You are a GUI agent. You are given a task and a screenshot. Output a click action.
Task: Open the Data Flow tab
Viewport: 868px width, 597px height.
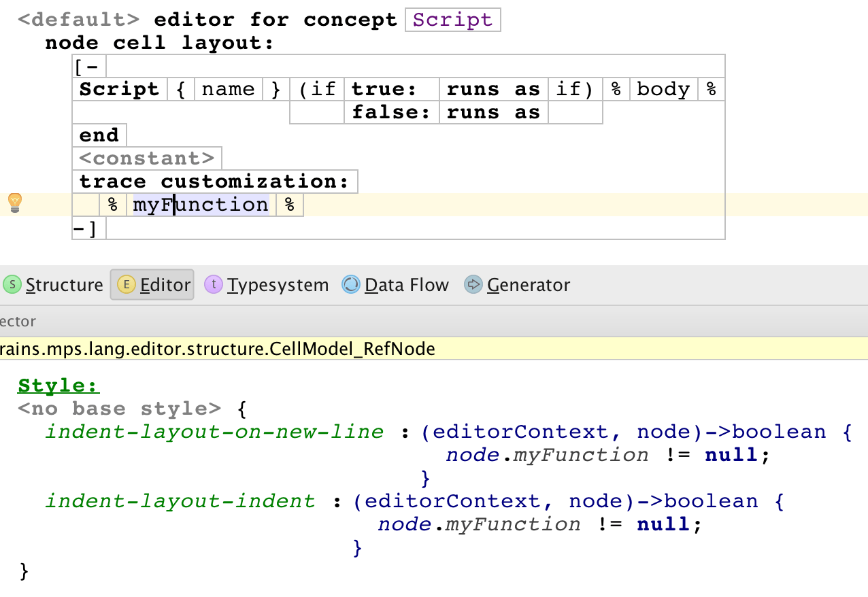click(406, 285)
